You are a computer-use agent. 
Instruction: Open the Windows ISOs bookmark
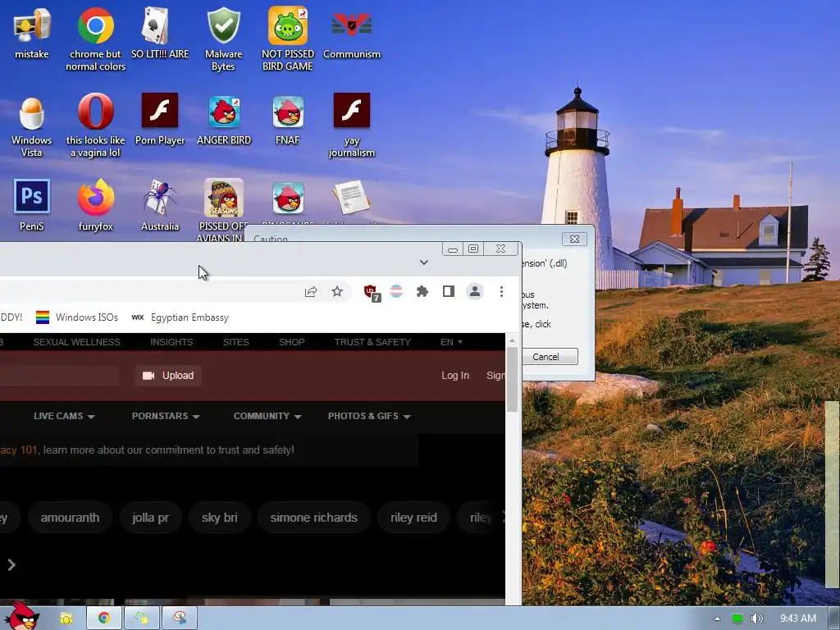pyautogui.click(x=77, y=317)
